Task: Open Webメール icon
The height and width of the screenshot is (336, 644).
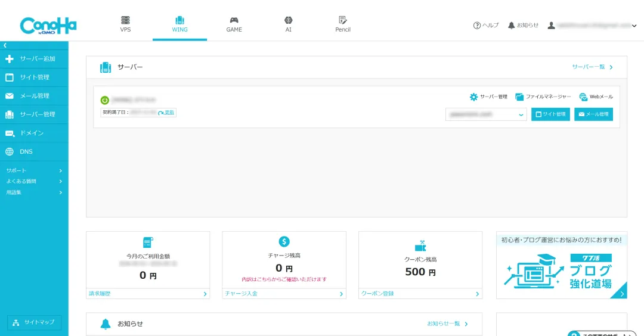Action: 583,97
